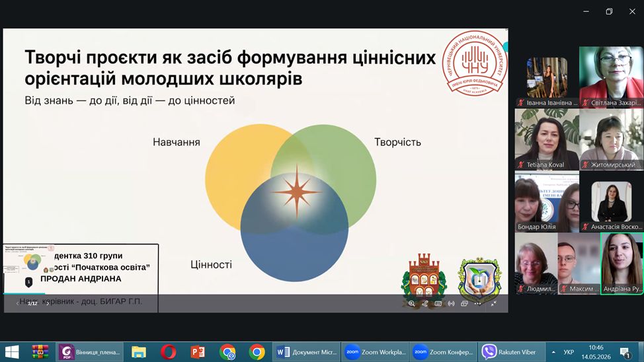Expand the system tray hidden icons arrow

tap(553, 352)
